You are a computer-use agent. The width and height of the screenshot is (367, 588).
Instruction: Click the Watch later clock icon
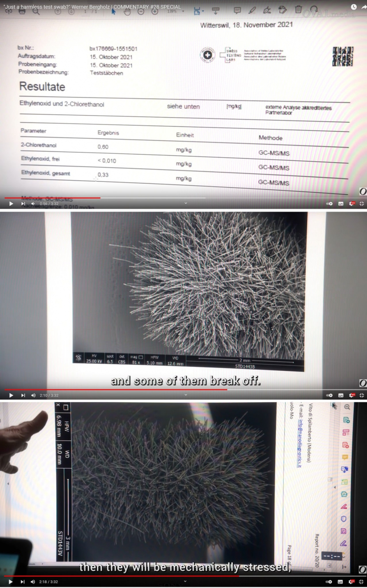[354, 7]
